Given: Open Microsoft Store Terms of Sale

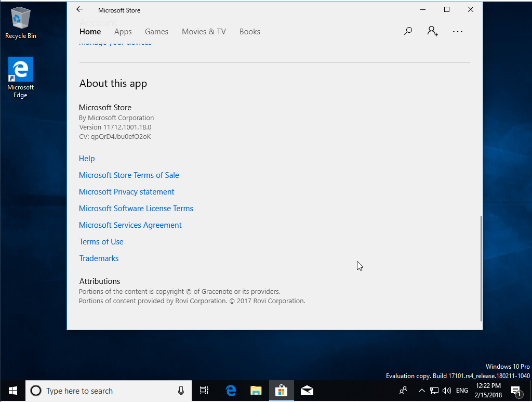Looking at the screenshot, I should point(129,175).
